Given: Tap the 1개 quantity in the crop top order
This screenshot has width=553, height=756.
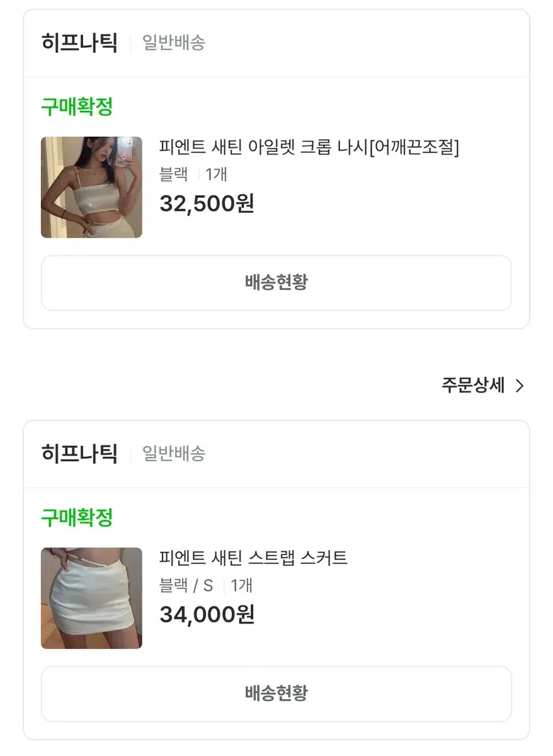Looking at the screenshot, I should click(216, 175).
